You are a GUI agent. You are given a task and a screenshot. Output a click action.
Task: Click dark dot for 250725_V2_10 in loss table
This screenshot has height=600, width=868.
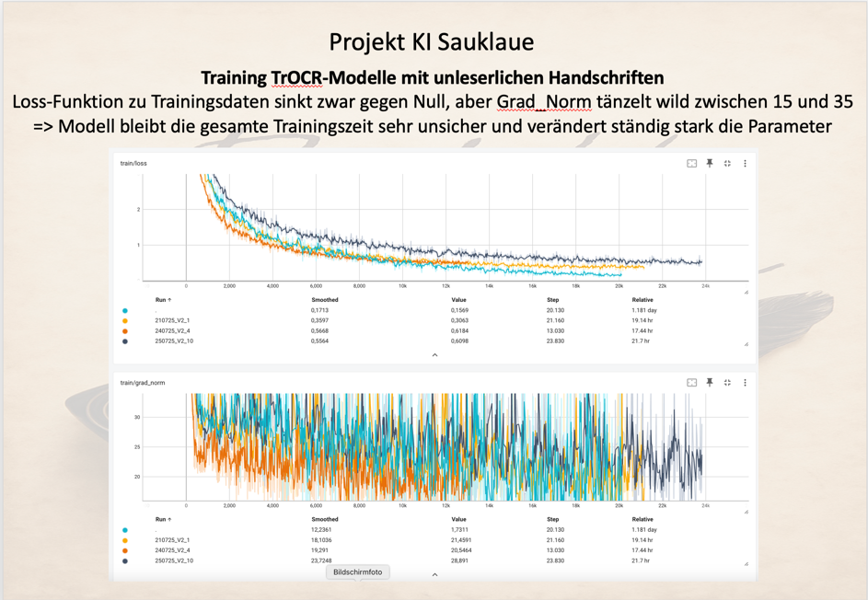pyautogui.click(x=125, y=341)
